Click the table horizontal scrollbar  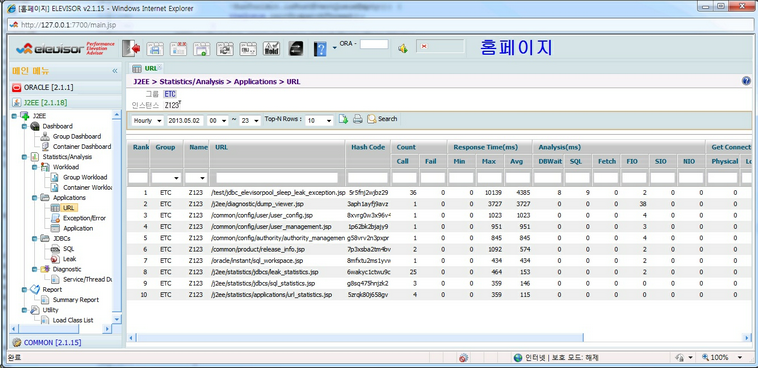360,337
